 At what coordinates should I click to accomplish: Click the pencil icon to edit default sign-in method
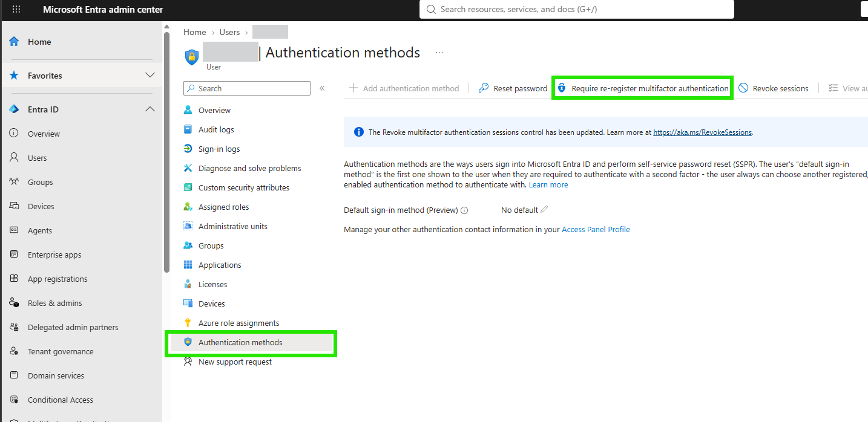544,209
